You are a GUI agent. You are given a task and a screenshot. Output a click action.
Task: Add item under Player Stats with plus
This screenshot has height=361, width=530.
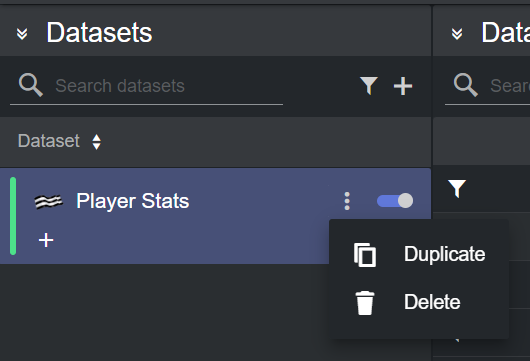coord(46,240)
